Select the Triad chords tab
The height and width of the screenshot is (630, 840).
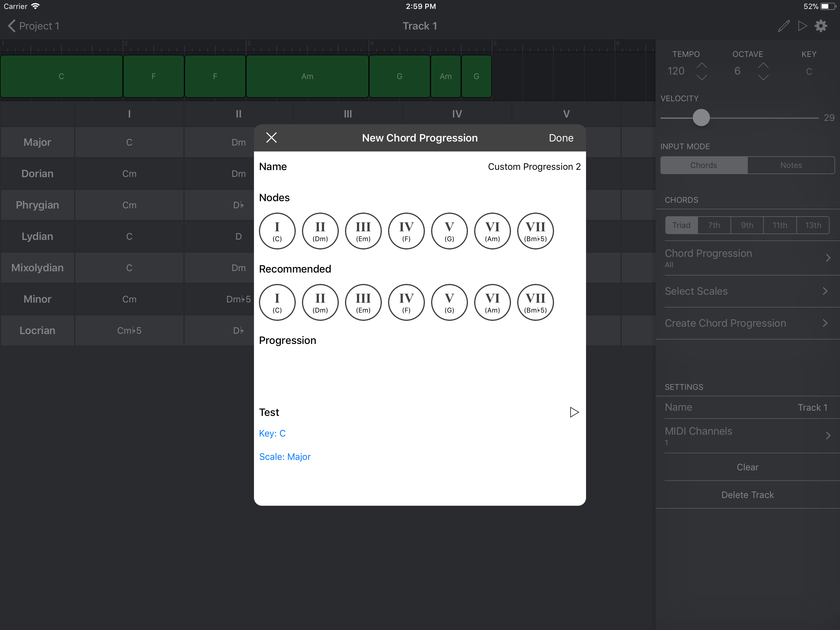point(681,225)
